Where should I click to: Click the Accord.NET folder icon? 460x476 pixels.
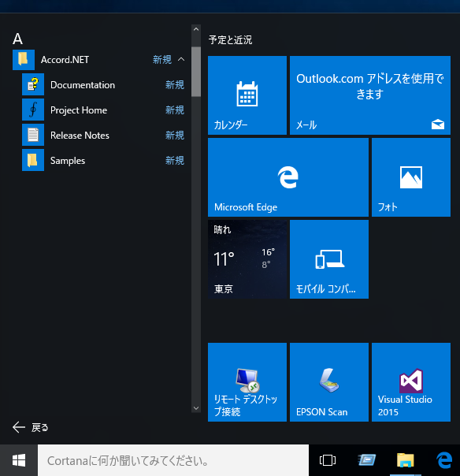[24, 60]
